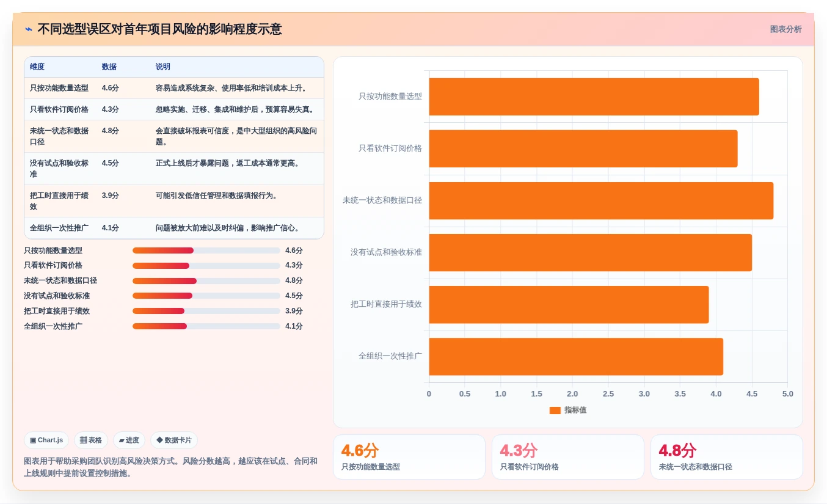The height and width of the screenshot is (504, 827).
Task: Click chart bar for 全组织一次性推广
Action: pyautogui.click(x=576, y=356)
